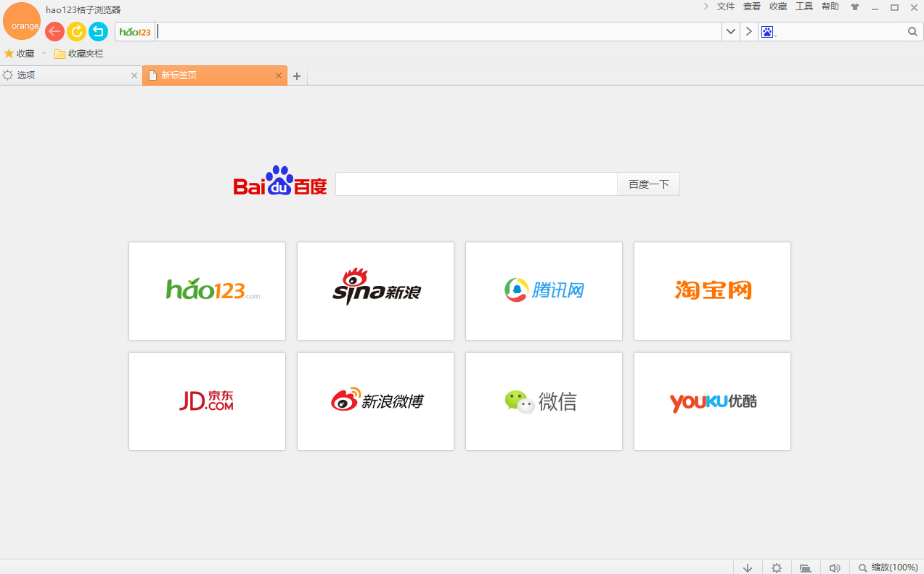Click the hao123 icon in address bar
The width and height of the screenshot is (924, 574).
135,32
